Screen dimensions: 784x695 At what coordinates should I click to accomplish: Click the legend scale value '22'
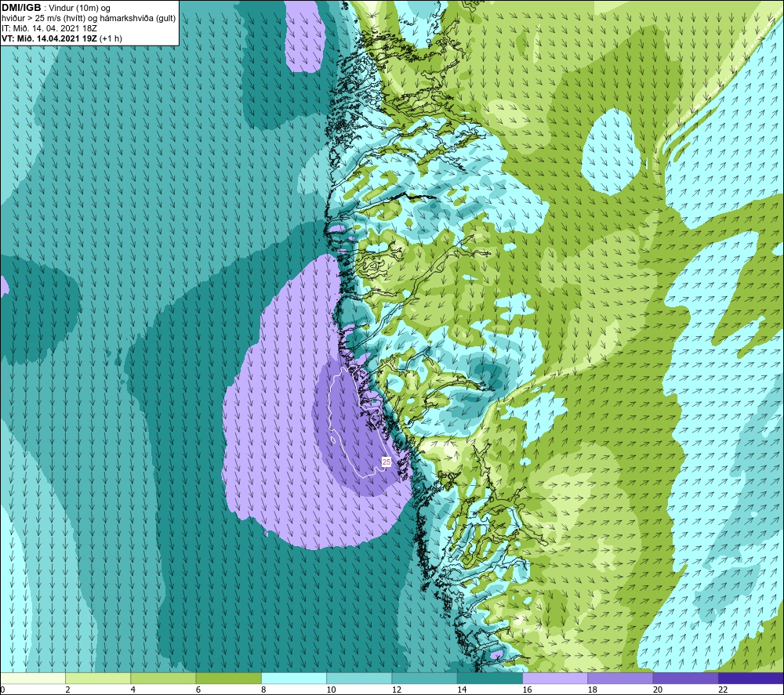(x=723, y=690)
